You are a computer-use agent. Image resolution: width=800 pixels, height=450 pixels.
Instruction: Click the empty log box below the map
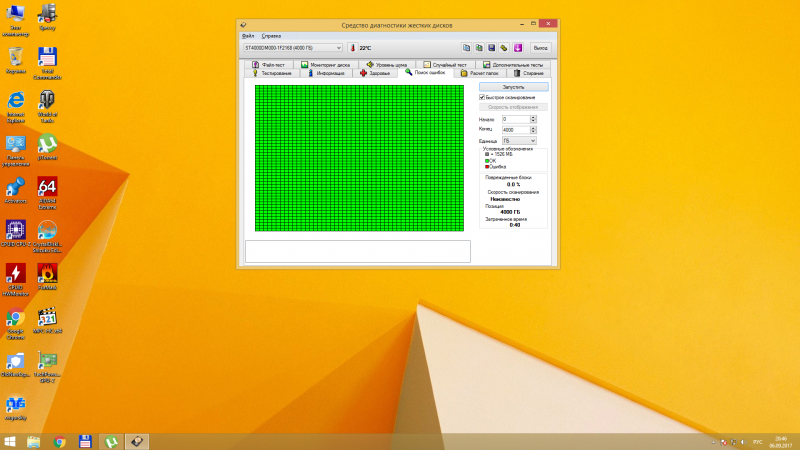point(358,252)
